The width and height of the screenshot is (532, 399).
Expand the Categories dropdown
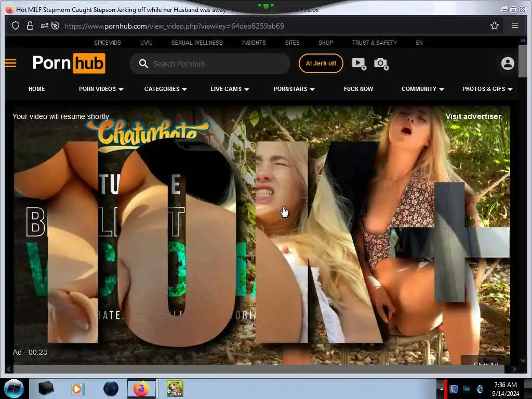[166, 89]
